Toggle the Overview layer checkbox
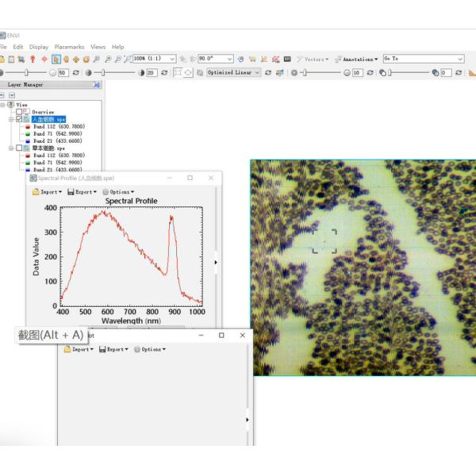 click(20, 112)
